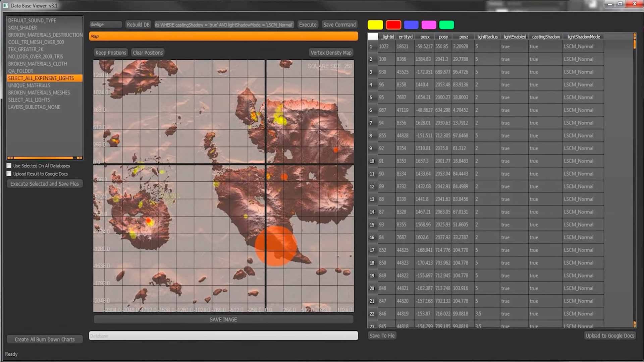The width and height of the screenshot is (644, 362).
Task: Click the Database input field
Action: (x=223, y=336)
